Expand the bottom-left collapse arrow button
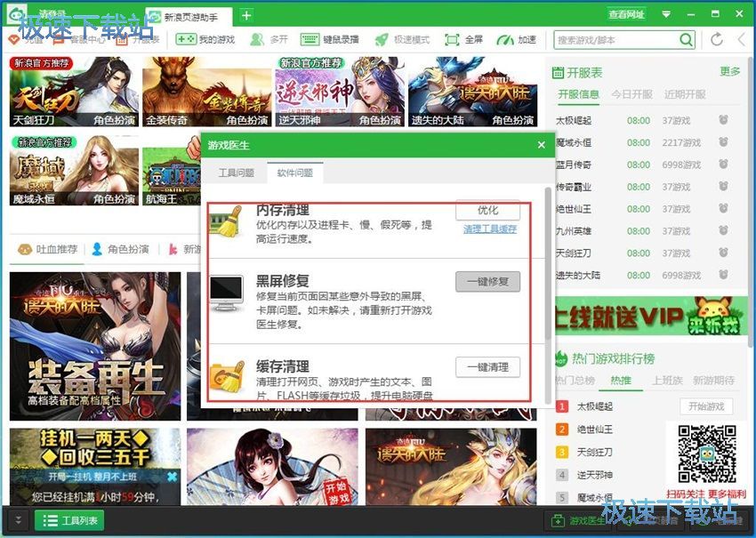 [18, 520]
